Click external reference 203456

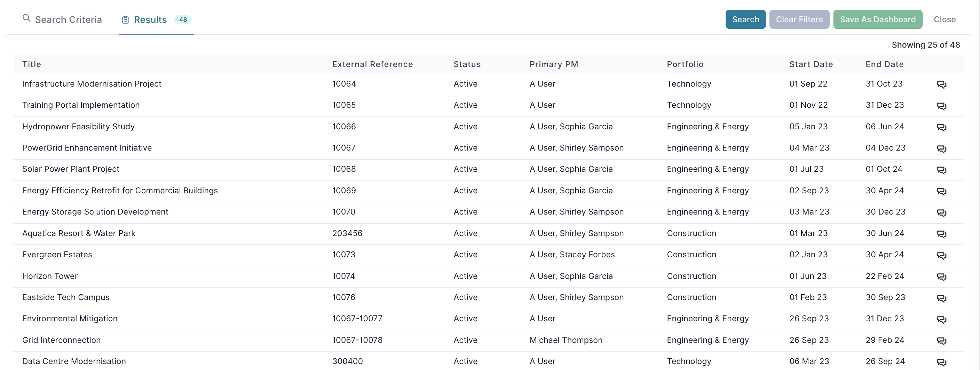coord(347,233)
